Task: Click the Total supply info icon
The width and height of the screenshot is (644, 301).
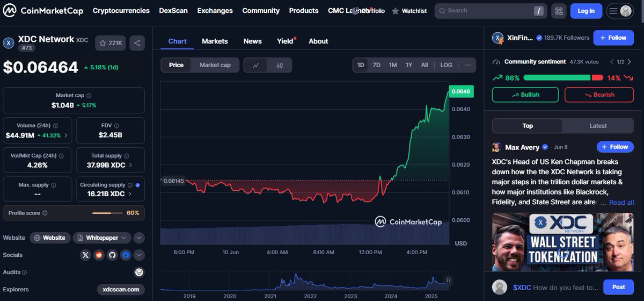Action: click(x=127, y=155)
